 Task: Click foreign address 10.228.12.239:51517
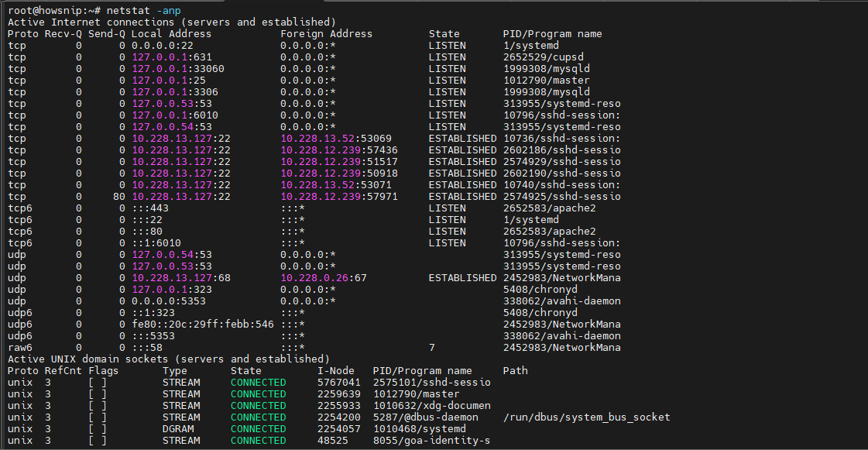pos(339,162)
